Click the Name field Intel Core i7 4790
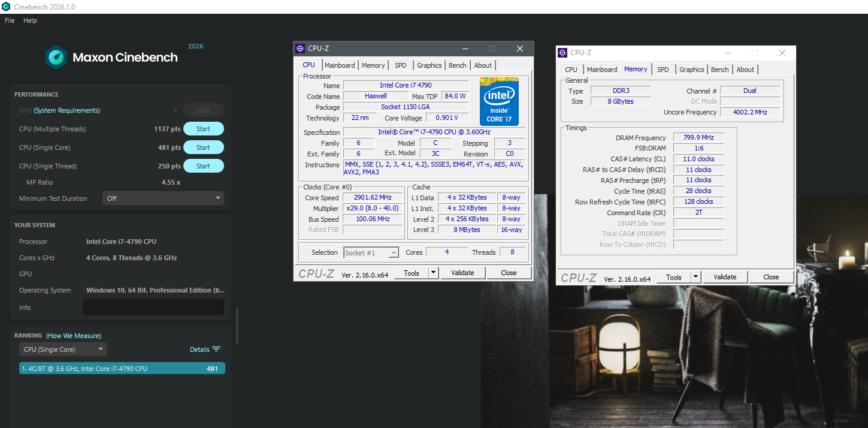 (406, 85)
